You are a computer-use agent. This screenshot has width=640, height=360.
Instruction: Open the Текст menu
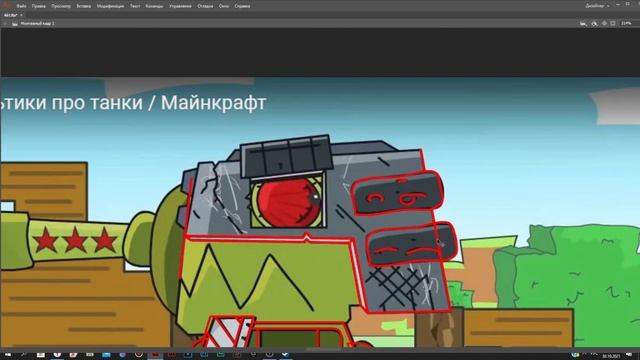(135, 6)
